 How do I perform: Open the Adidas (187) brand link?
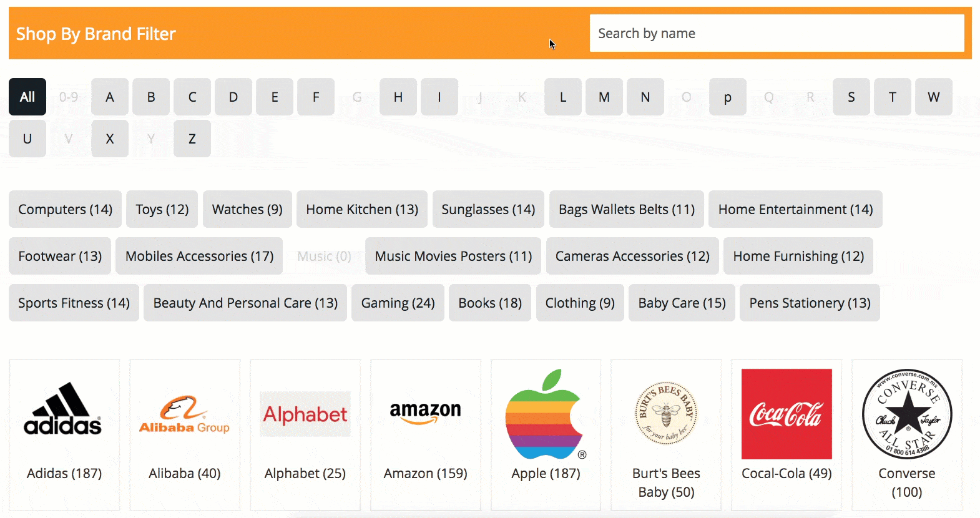tap(64, 473)
